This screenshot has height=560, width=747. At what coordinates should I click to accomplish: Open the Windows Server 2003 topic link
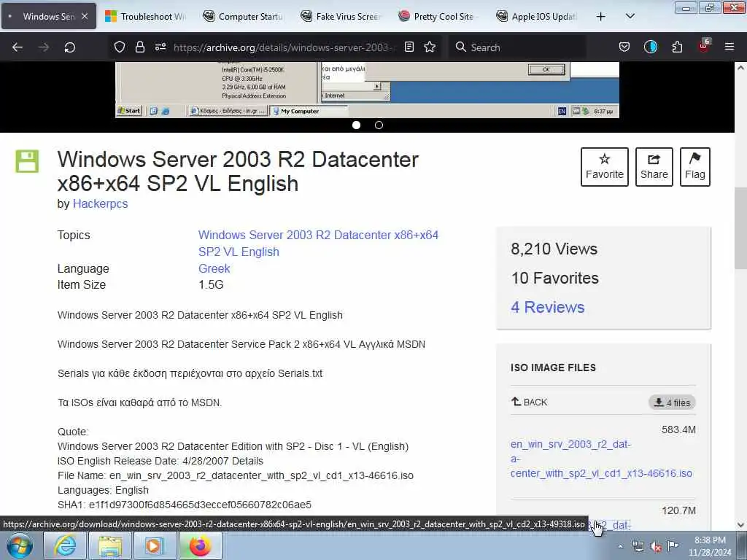[318, 244]
